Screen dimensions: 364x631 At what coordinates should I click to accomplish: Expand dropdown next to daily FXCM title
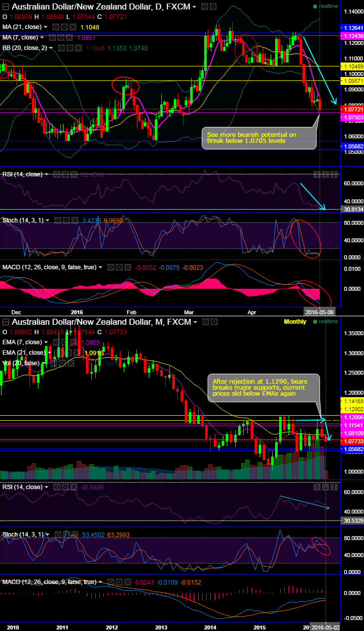[x=194, y=7]
